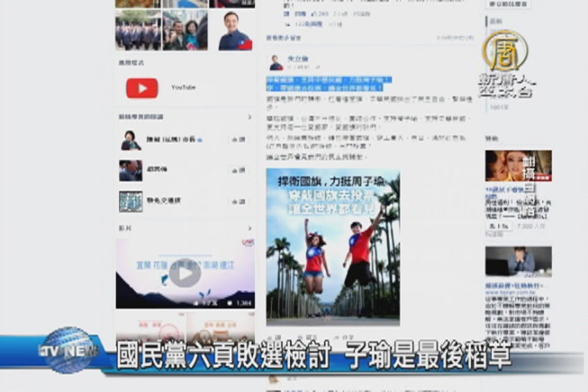Screen dimensions: 588x392
Task: Expand the videos section arrow
Action: point(248,228)
